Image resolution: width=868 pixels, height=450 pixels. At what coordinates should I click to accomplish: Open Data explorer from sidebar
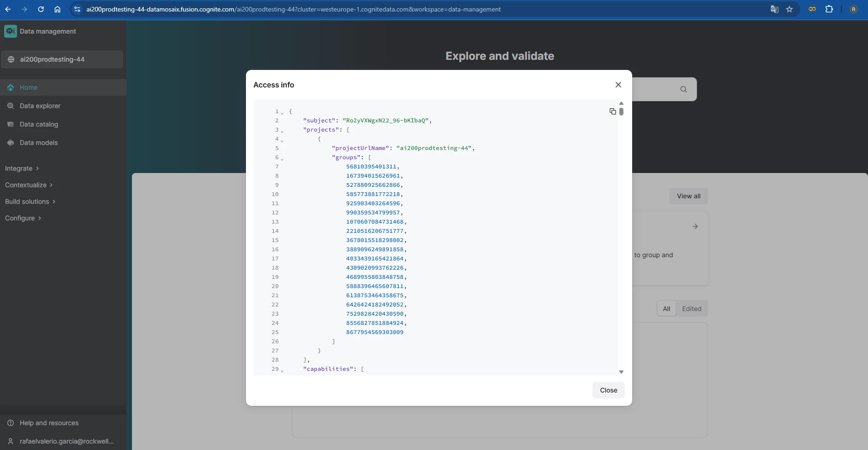(x=40, y=106)
